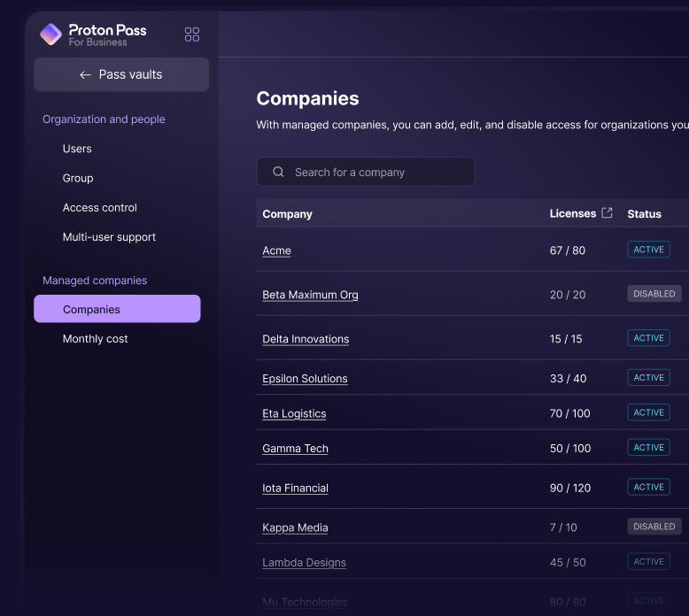Image resolution: width=689 pixels, height=616 pixels.
Task: Open Eta Logistics company link
Action: point(294,413)
